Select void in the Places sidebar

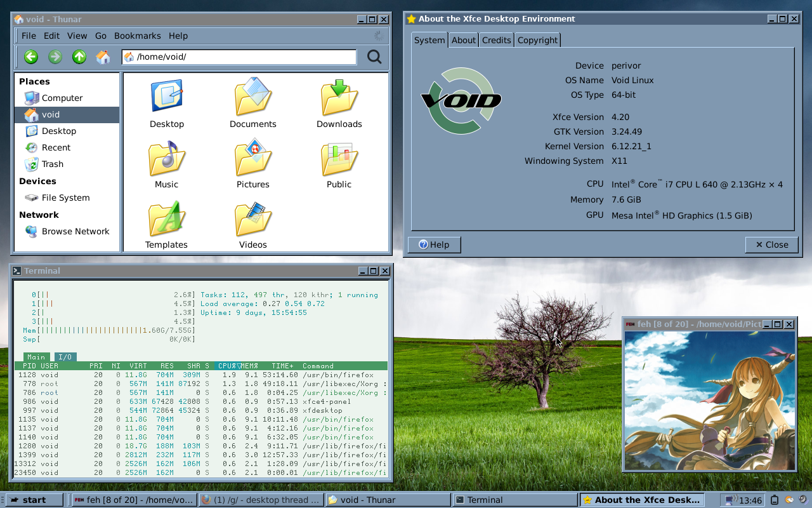(67, 114)
